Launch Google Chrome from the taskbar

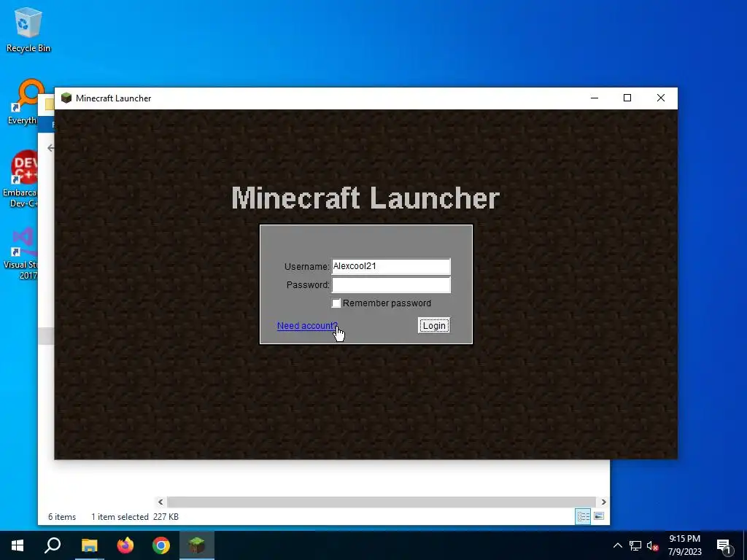(161, 545)
